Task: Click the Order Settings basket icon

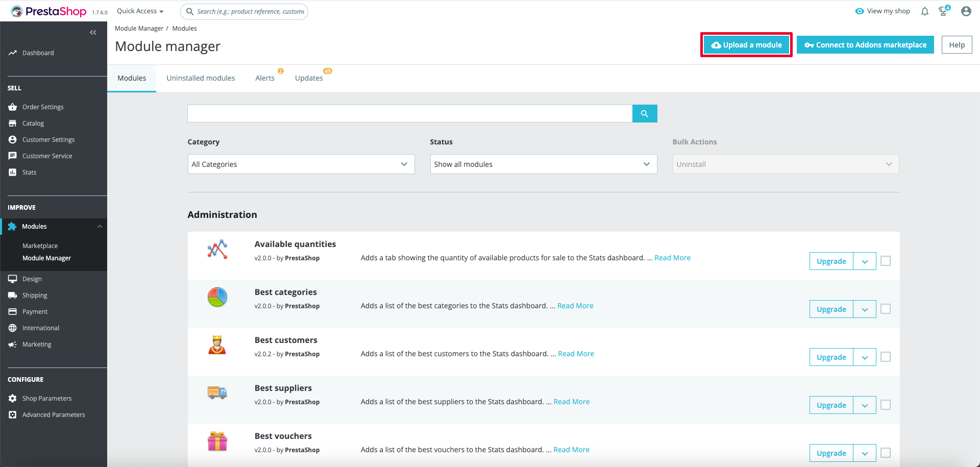Action: pyautogui.click(x=12, y=107)
